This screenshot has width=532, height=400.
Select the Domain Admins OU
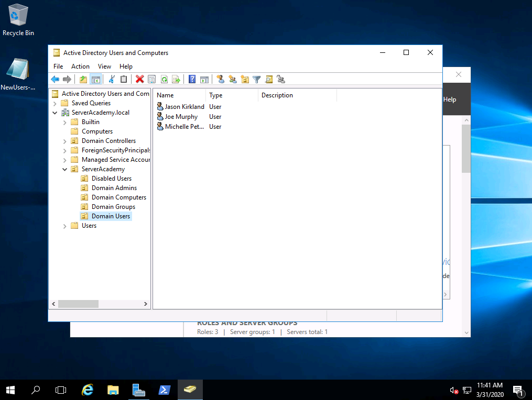point(114,188)
